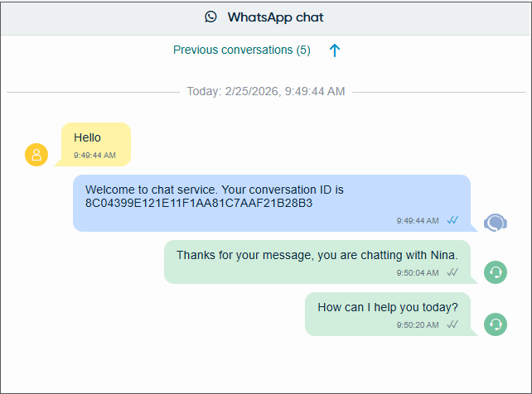Select the WhatsApp chat header title
This screenshot has width=532, height=394.
click(276, 17)
